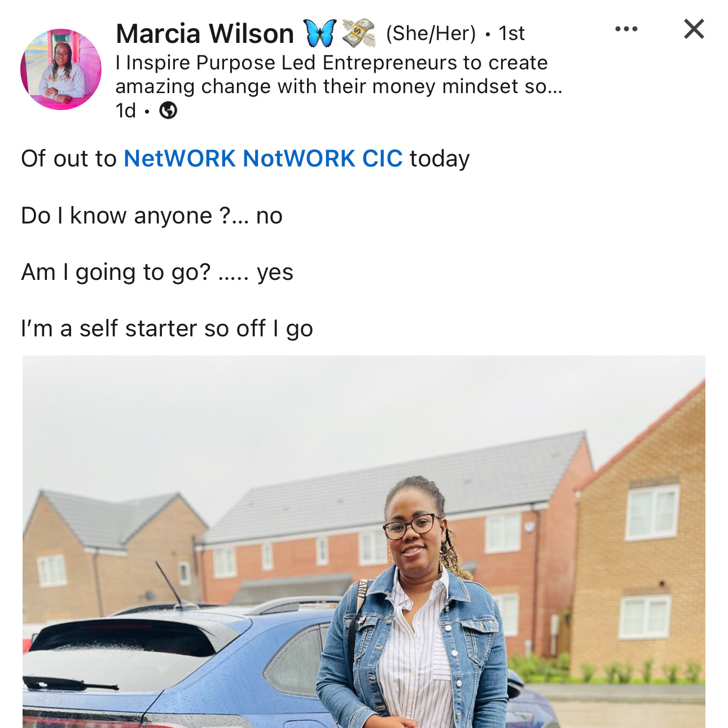Click the 'Of out to' opening text
Image resolution: width=728 pixels, height=728 pixels.
pyautogui.click(x=69, y=159)
